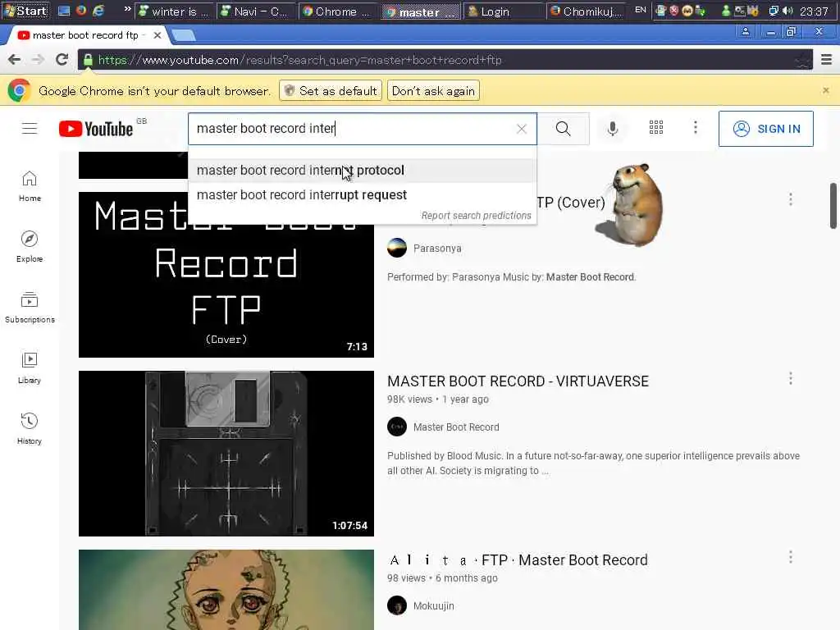
Task: Open the Chrome profile icon in title bar
Action: [x=745, y=32]
